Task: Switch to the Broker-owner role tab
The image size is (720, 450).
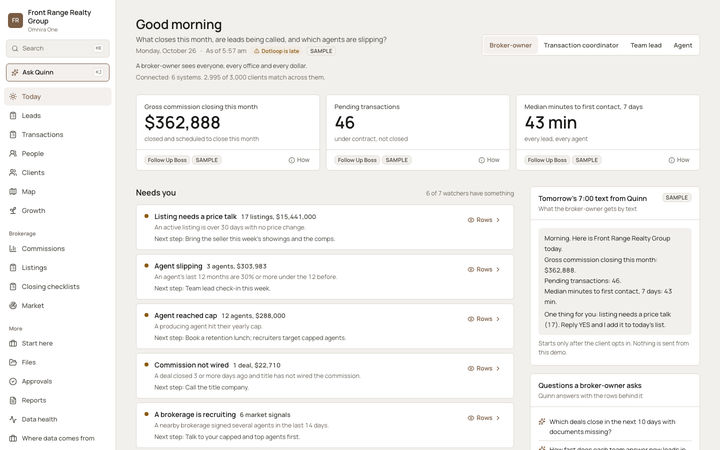Action: click(x=510, y=45)
